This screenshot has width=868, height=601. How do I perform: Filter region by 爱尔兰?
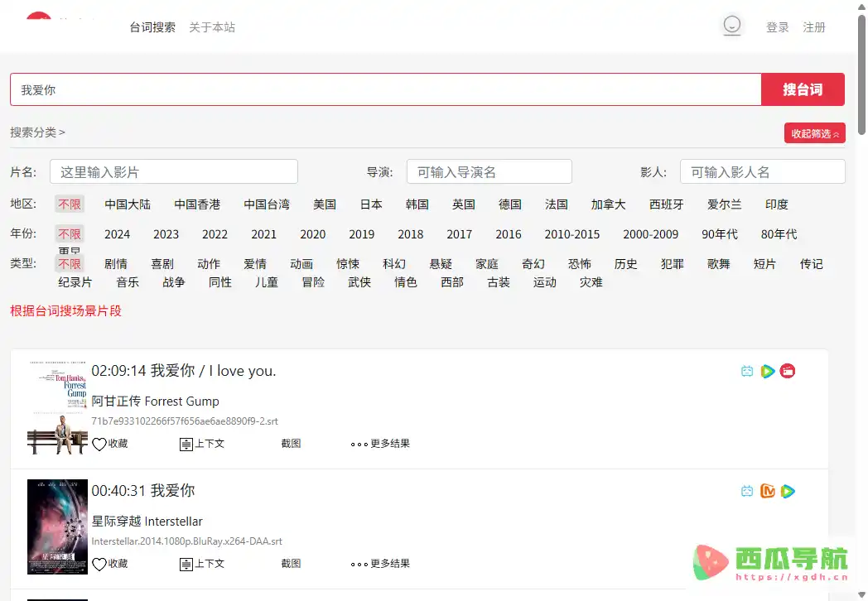[724, 204]
